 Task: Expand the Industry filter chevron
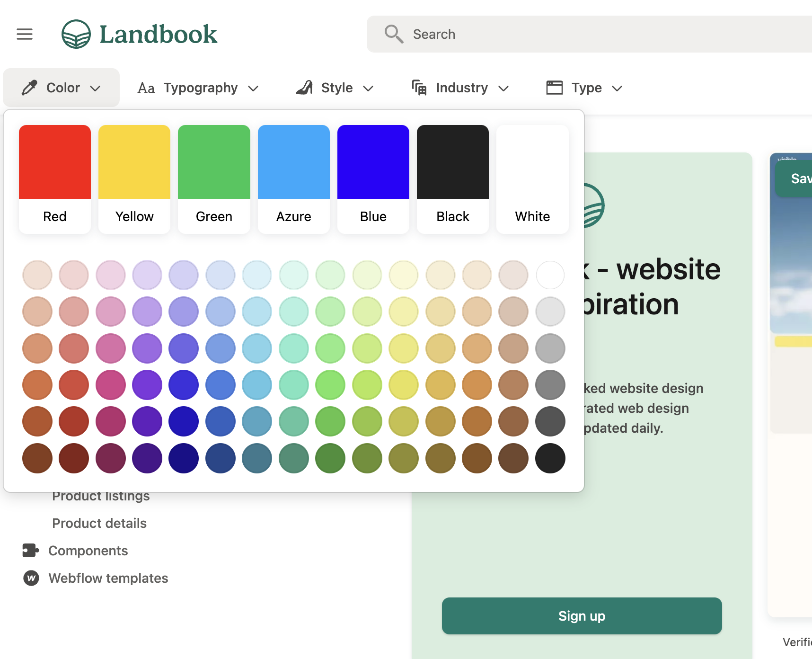pyautogui.click(x=503, y=89)
